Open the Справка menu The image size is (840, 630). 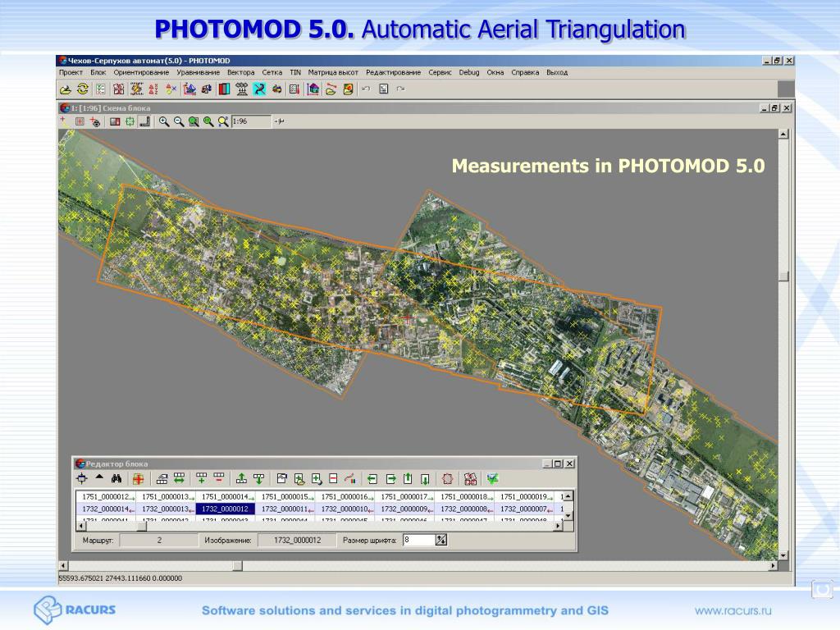(x=525, y=72)
